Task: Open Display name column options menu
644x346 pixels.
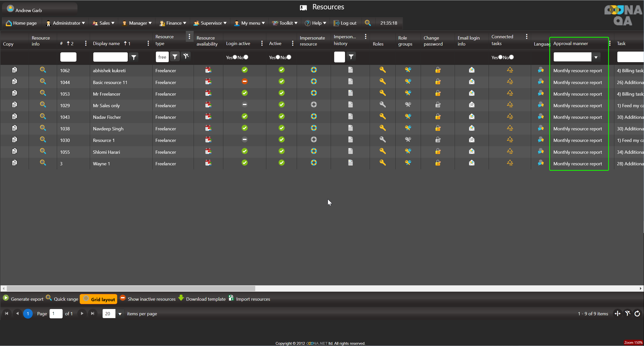Action: [x=148, y=44]
